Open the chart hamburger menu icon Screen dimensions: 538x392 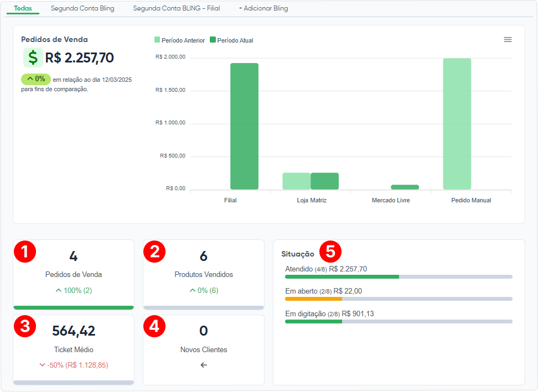[x=508, y=40]
